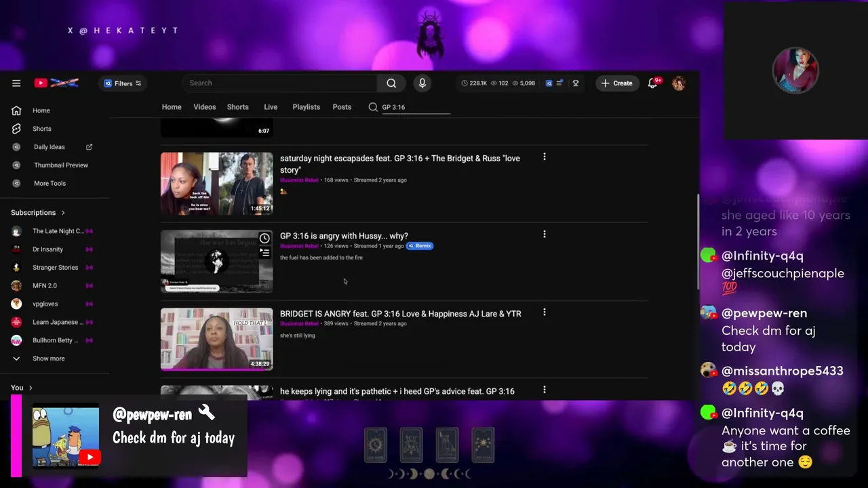Viewport: 868px width, 488px height.
Task: Open options for saturday night escapades video
Action: pos(544,157)
